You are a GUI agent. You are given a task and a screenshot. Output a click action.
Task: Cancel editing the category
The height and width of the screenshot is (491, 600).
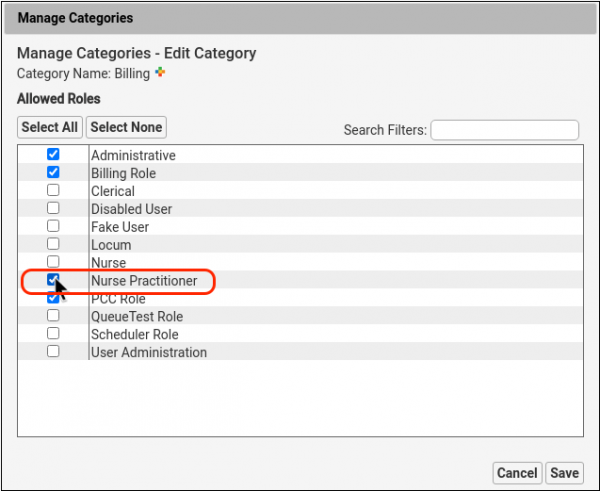(517, 473)
